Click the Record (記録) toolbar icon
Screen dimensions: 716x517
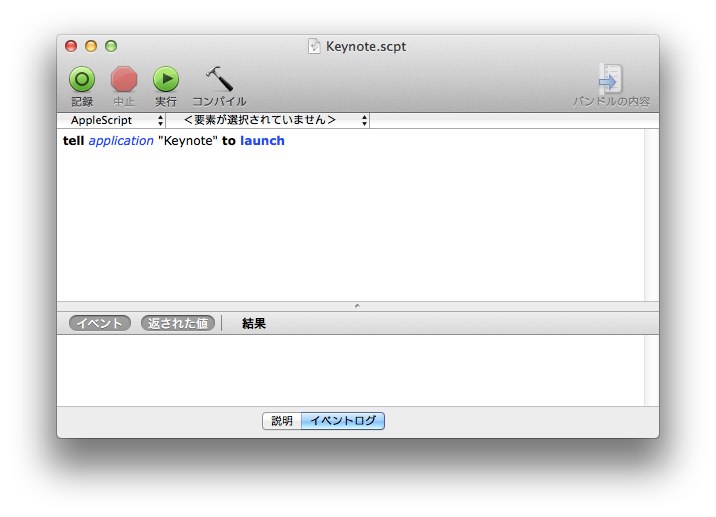click(x=82, y=79)
